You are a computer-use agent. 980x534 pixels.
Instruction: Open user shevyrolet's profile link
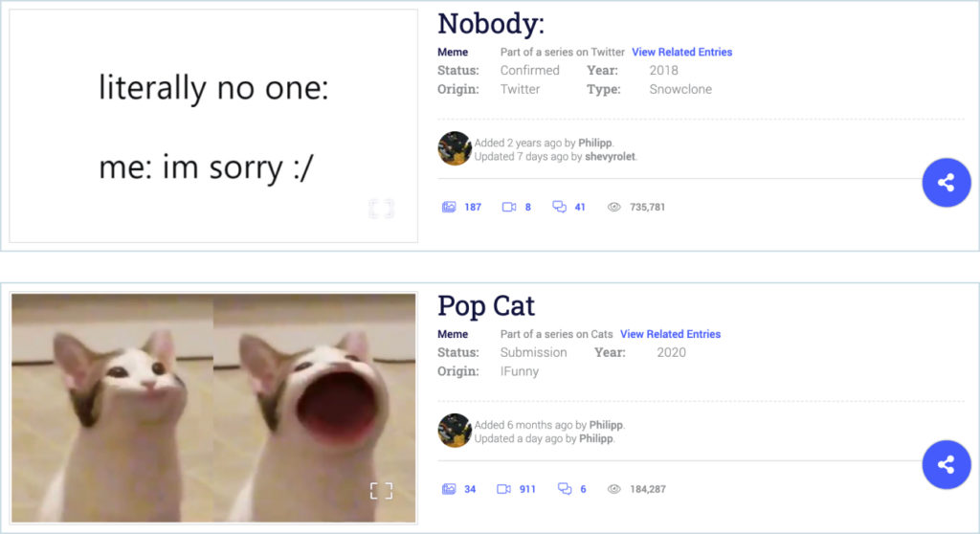pyautogui.click(x=610, y=156)
